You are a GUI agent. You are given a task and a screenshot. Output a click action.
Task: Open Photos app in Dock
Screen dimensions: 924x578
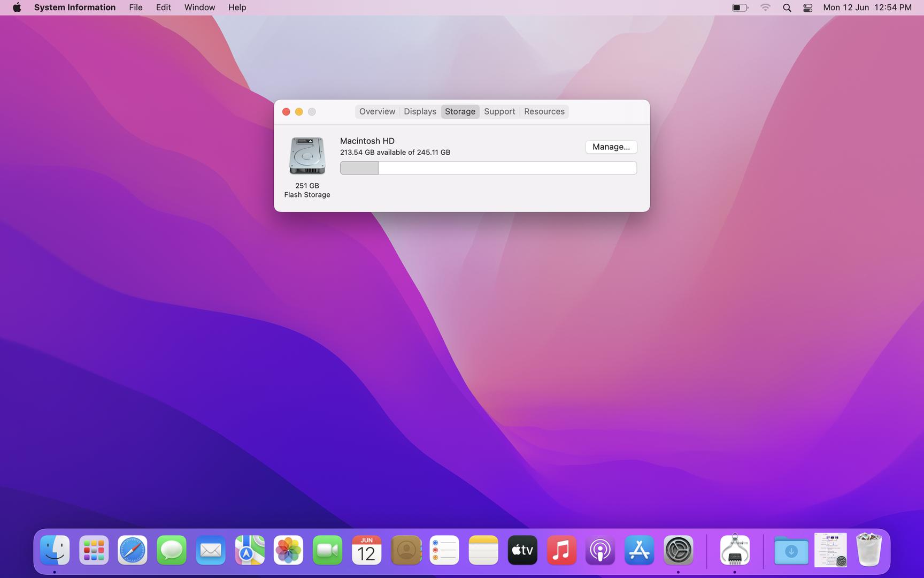pos(288,550)
